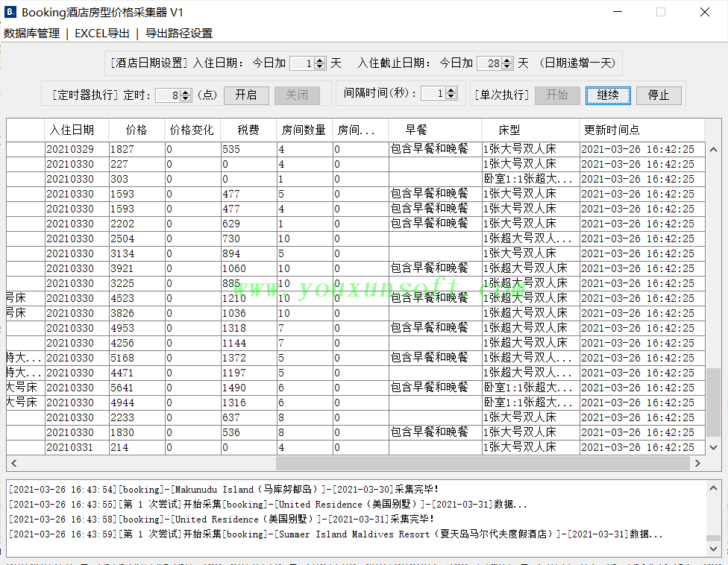Decrease the 入住截止日期 days spinner
The width and height of the screenshot is (728, 565).
click(x=507, y=66)
